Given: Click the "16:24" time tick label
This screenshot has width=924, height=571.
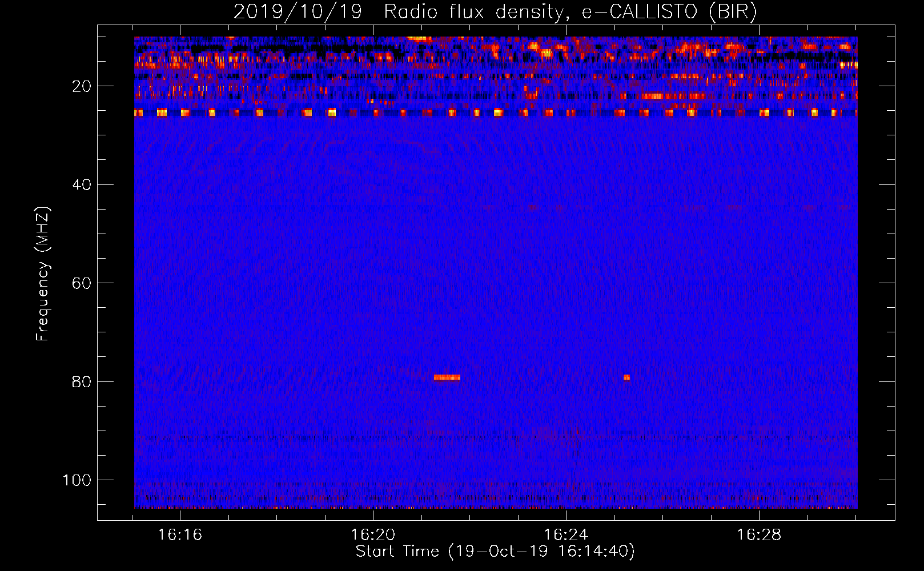Looking at the screenshot, I should point(566,535).
